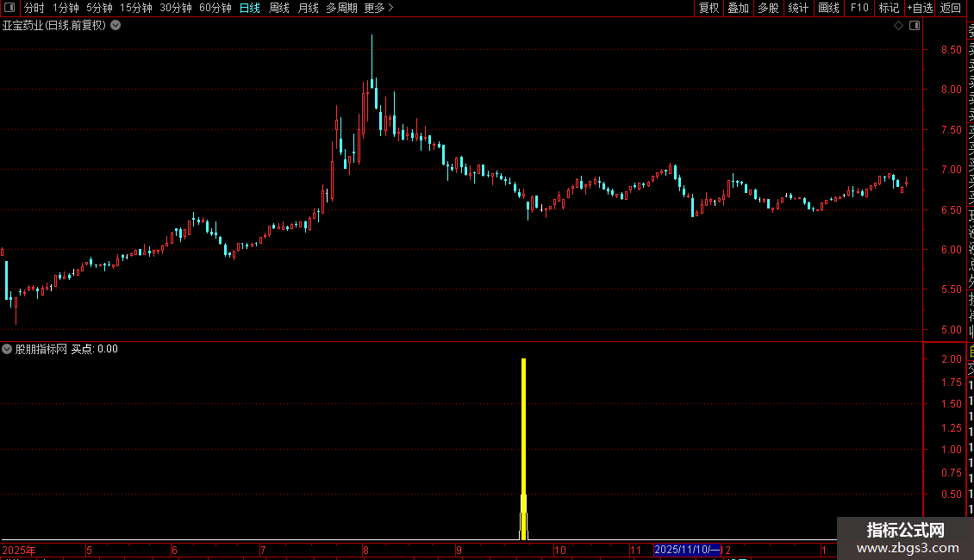Click month 9 on the time axis
The width and height of the screenshot is (974, 560).
[x=459, y=550]
